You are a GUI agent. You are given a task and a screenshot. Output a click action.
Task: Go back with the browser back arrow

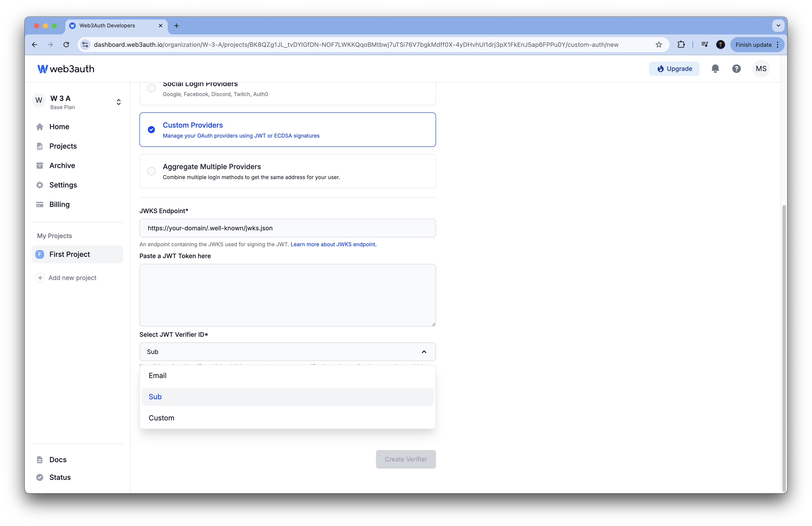34,45
